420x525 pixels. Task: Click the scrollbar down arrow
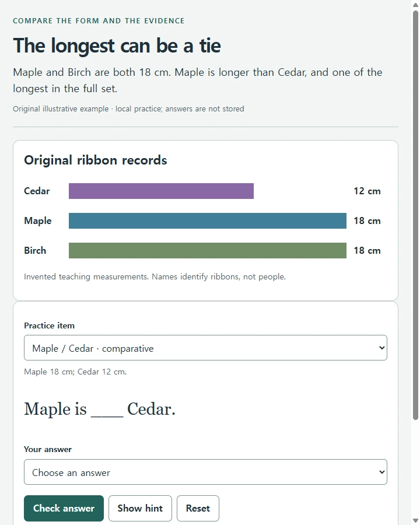[x=415, y=520]
